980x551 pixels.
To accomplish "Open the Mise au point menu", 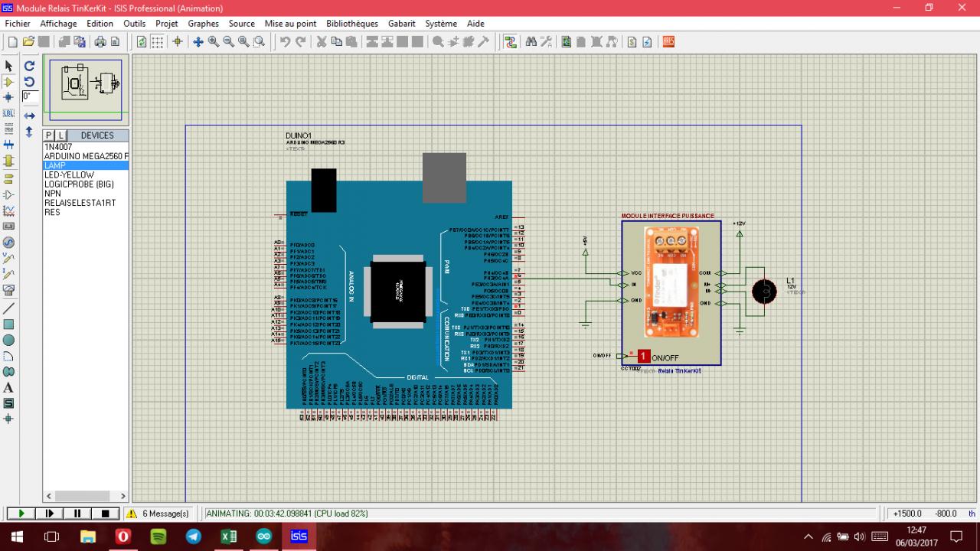I will click(x=290, y=24).
